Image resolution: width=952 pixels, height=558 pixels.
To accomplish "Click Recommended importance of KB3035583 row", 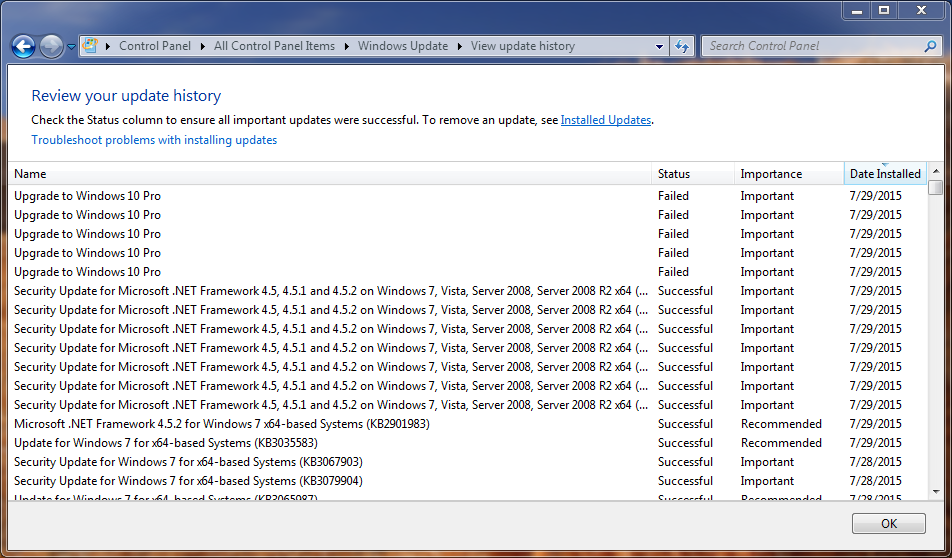I will [x=781, y=443].
